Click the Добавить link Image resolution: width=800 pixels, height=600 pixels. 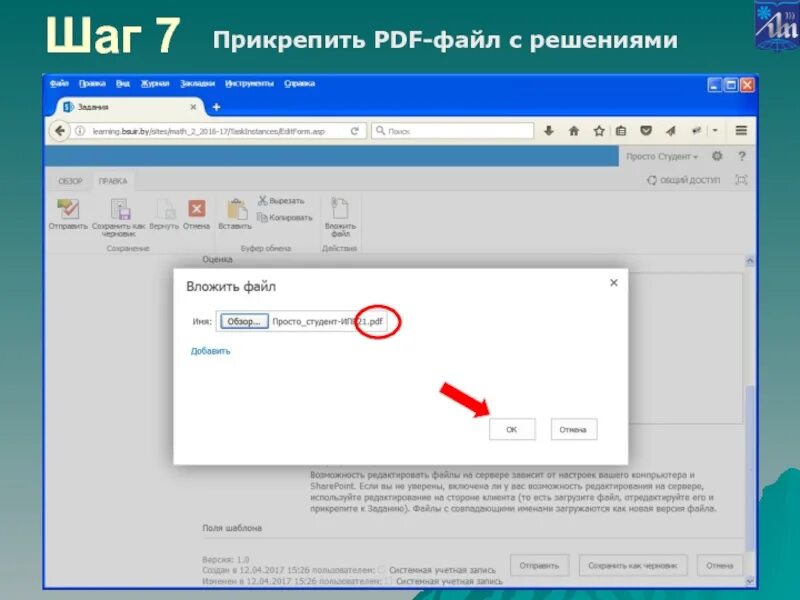[x=210, y=351]
